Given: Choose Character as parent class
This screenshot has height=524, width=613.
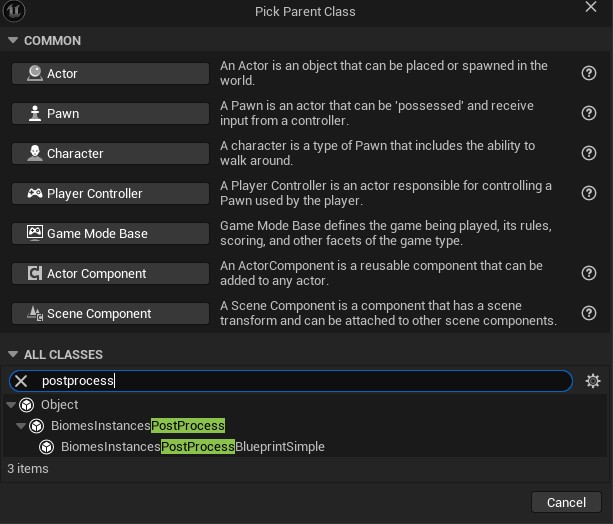Looking at the screenshot, I should (x=110, y=153).
